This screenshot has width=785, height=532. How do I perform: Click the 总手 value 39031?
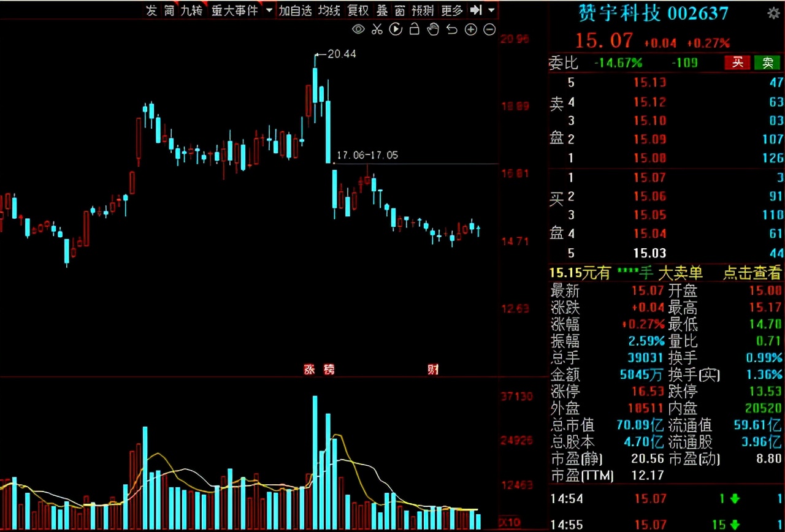646,358
